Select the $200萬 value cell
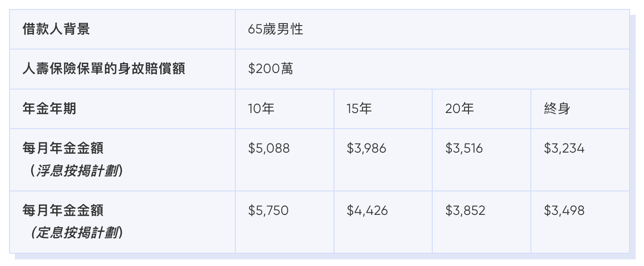Viewport: 644px width, 266px height. (x=270, y=69)
